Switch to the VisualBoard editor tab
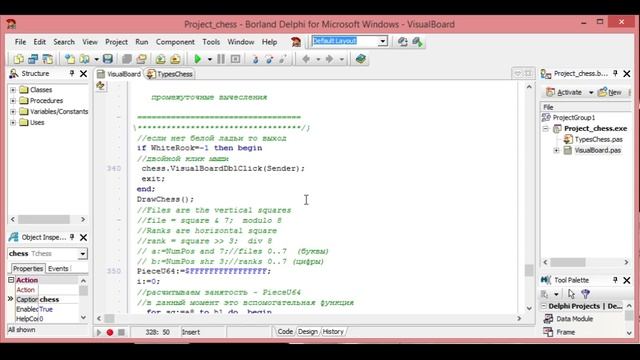 (x=119, y=74)
